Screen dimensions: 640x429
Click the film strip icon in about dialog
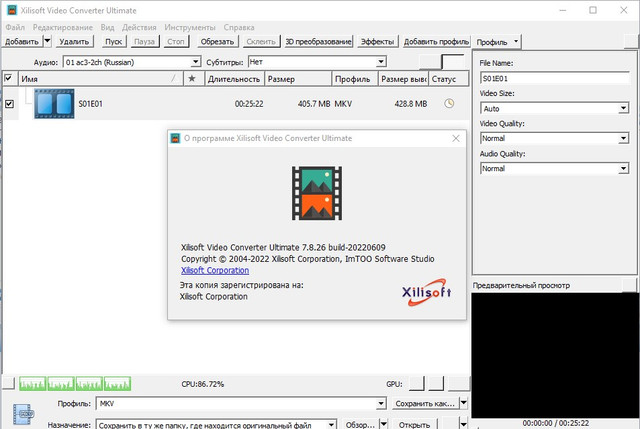click(317, 193)
